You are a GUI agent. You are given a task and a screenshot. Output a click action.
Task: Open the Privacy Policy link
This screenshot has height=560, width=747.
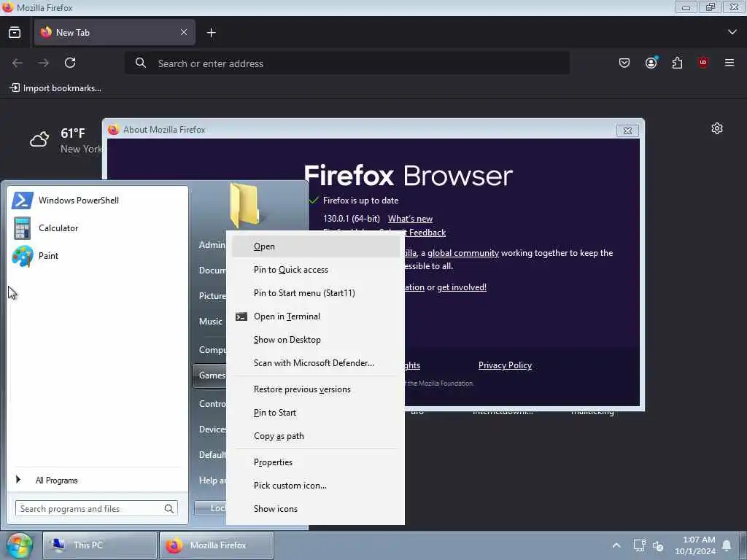tap(505, 365)
